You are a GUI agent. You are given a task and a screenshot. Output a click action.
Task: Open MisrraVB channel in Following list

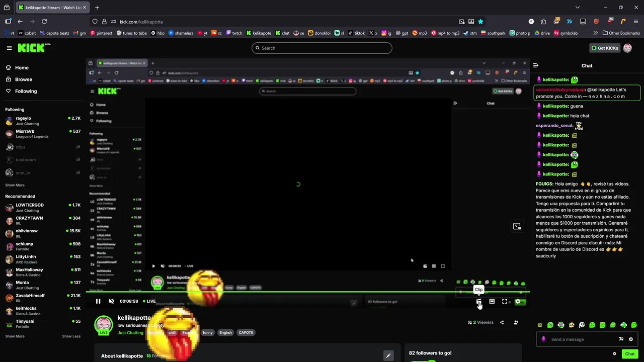click(x=43, y=134)
